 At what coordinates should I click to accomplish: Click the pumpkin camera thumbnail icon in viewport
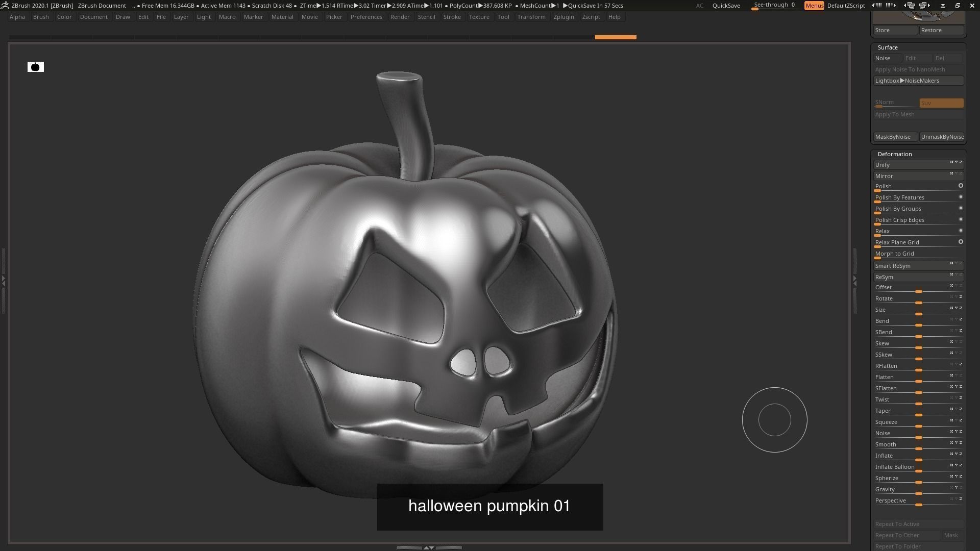35,67
